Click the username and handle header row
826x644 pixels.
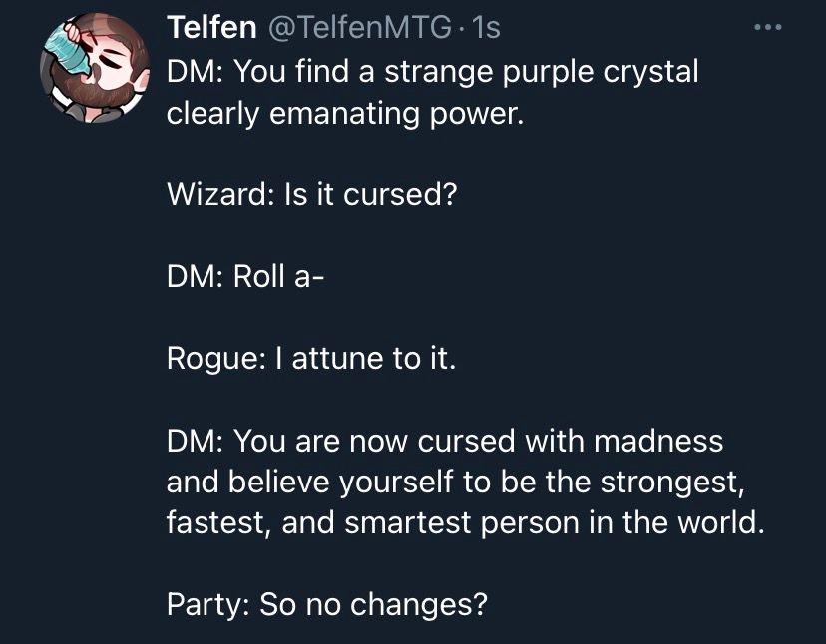(329, 28)
